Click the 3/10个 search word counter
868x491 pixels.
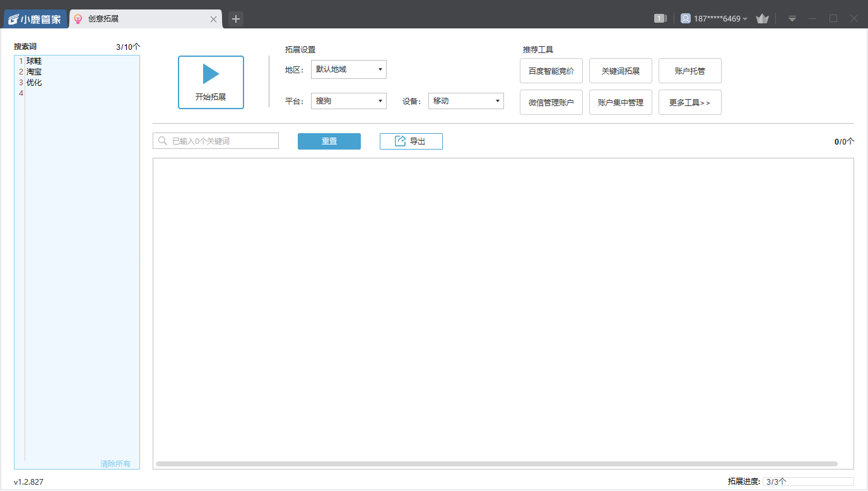[x=128, y=47]
